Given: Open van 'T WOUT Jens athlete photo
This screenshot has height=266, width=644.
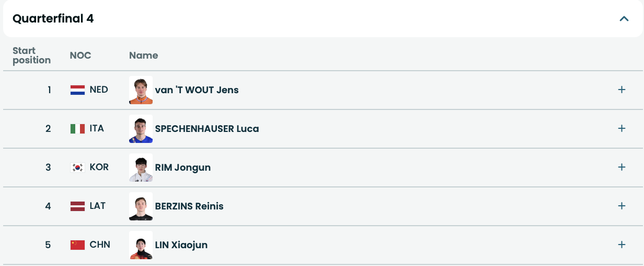Looking at the screenshot, I should pos(141,90).
